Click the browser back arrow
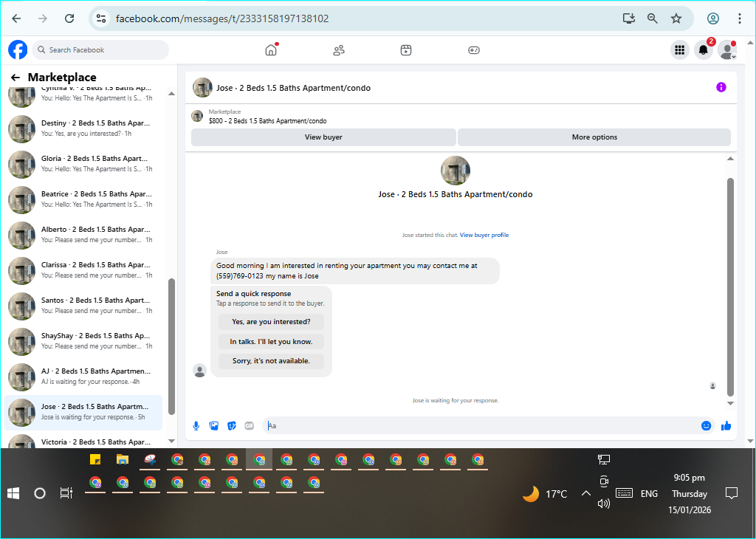The height and width of the screenshot is (539, 756). click(x=16, y=18)
